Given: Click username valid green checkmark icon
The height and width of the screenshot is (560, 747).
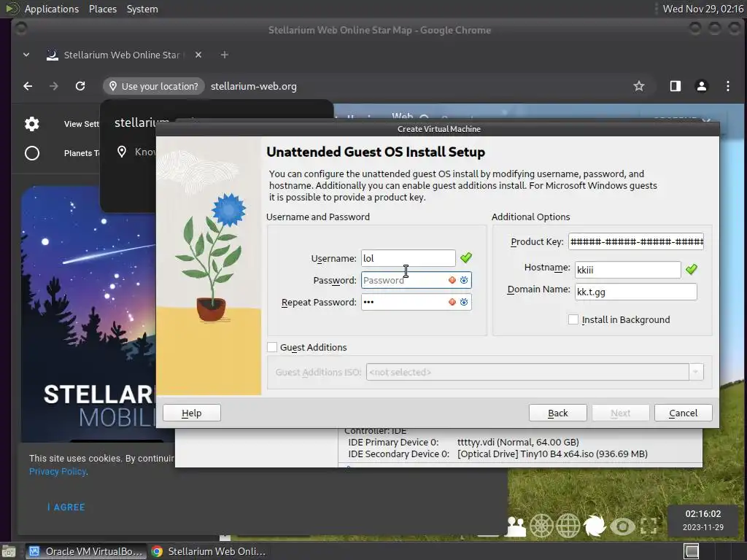Looking at the screenshot, I should [x=466, y=257].
